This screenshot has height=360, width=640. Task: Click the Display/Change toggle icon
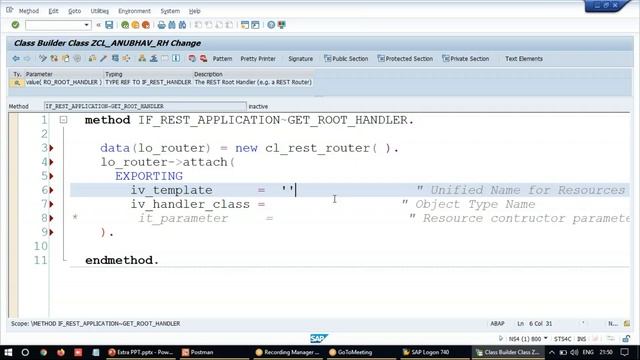click(42, 59)
